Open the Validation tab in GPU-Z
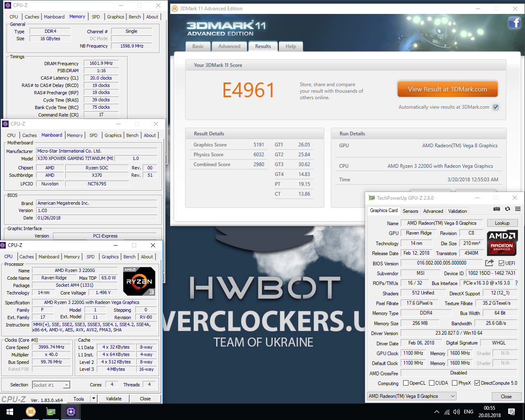The height and width of the screenshot is (420, 525). click(x=457, y=211)
